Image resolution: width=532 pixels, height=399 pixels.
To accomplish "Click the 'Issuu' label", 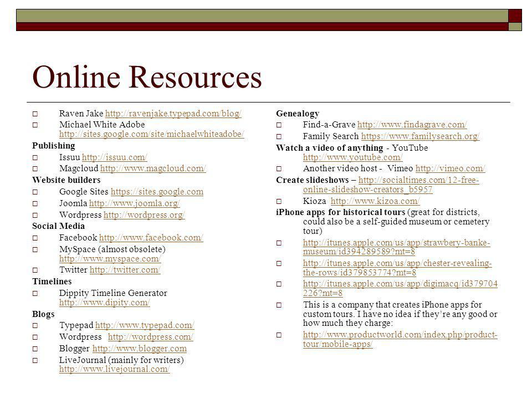I will pos(70,157).
